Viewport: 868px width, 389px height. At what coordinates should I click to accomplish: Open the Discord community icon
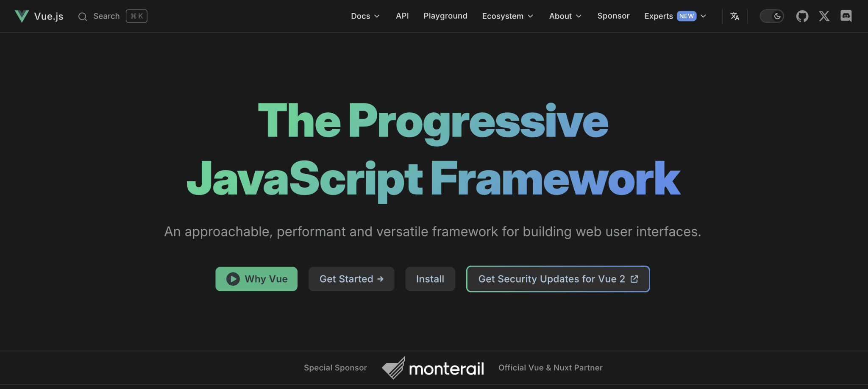click(x=846, y=16)
